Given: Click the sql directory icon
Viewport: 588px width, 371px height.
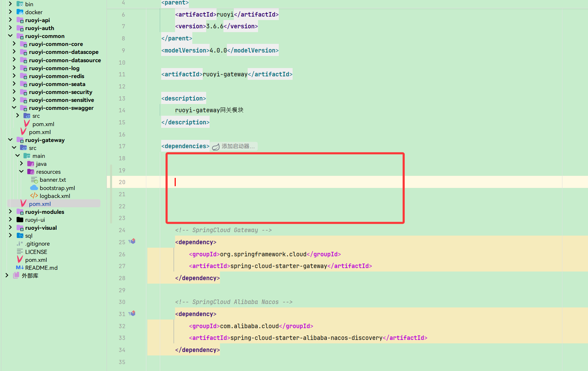Looking at the screenshot, I should pyautogui.click(x=20, y=235).
